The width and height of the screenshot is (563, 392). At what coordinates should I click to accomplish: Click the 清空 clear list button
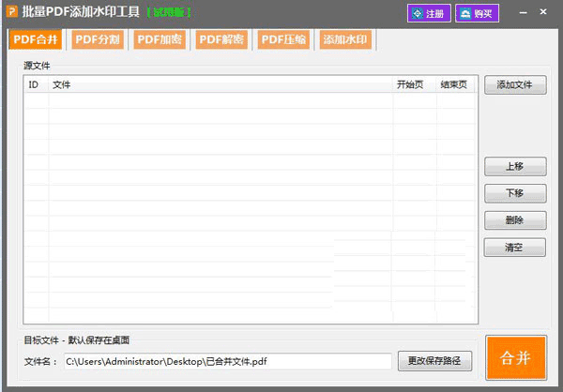[514, 248]
